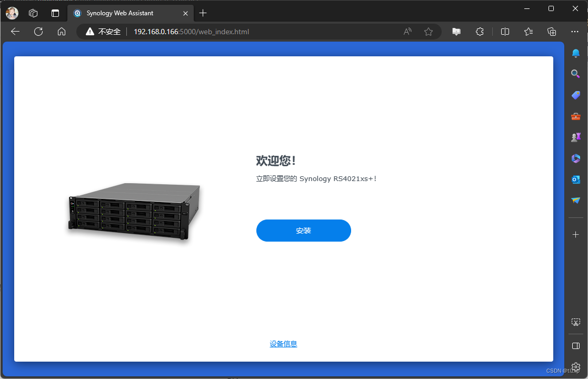Open the Extensions puzzle-piece icon
Image resolution: width=588 pixels, height=379 pixels.
pos(480,32)
